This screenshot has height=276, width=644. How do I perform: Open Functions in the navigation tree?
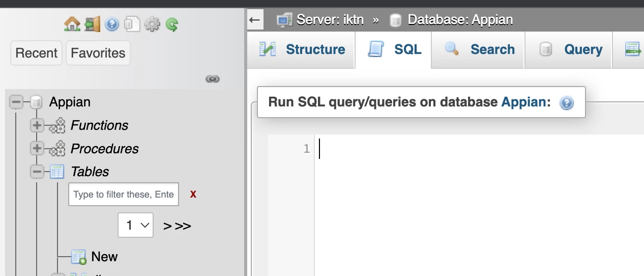click(x=99, y=125)
